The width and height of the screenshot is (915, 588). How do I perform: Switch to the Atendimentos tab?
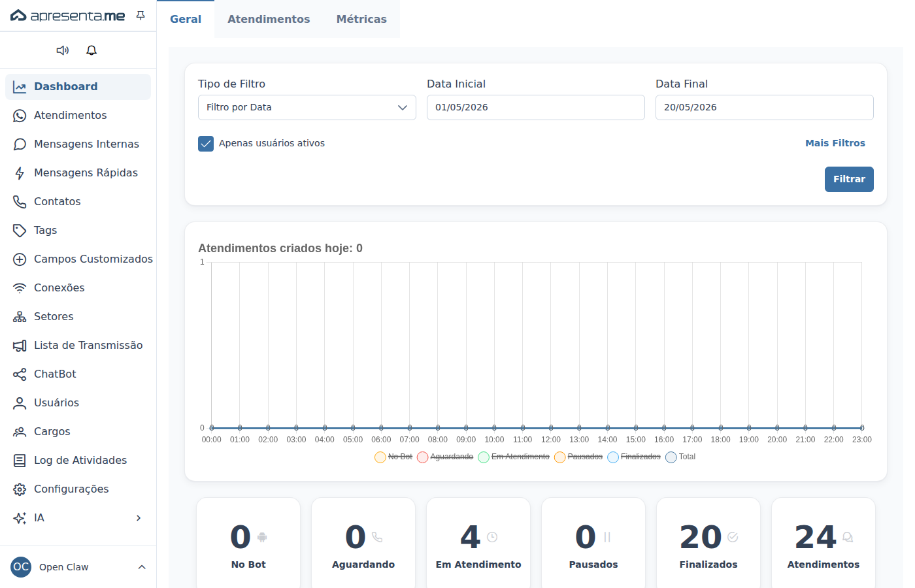click(269, 20)
